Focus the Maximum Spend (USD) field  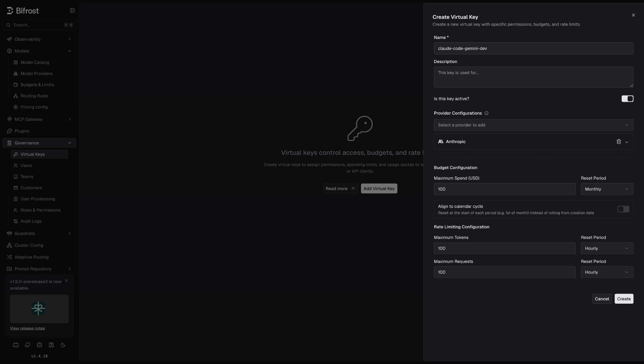505,189
